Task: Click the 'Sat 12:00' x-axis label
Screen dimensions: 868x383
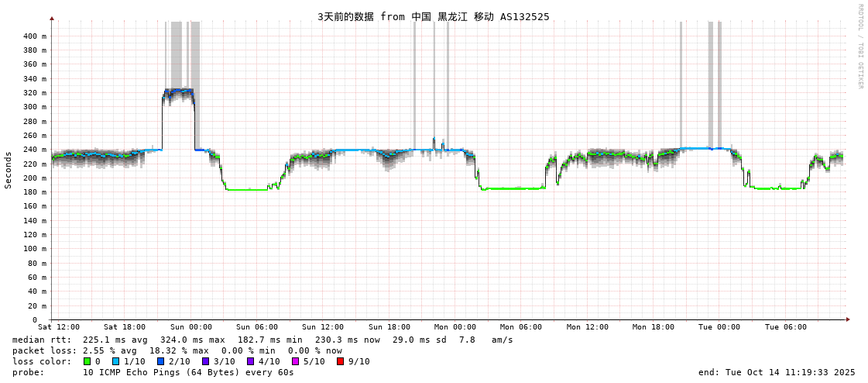Action: click(59, 327)
